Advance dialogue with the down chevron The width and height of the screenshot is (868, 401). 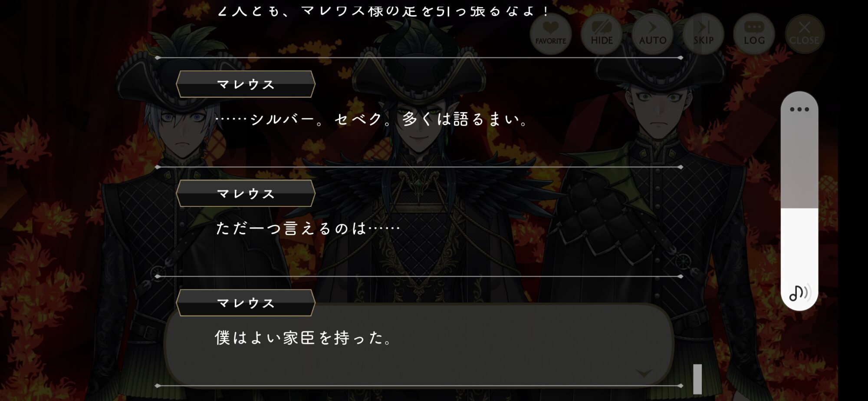click(x=644, y=373)
